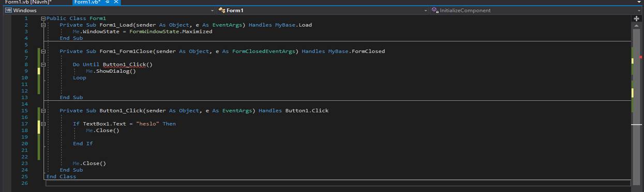Collapse the Button1_Click sub outline
Screen dimensions: 644x192
point(43,110)
